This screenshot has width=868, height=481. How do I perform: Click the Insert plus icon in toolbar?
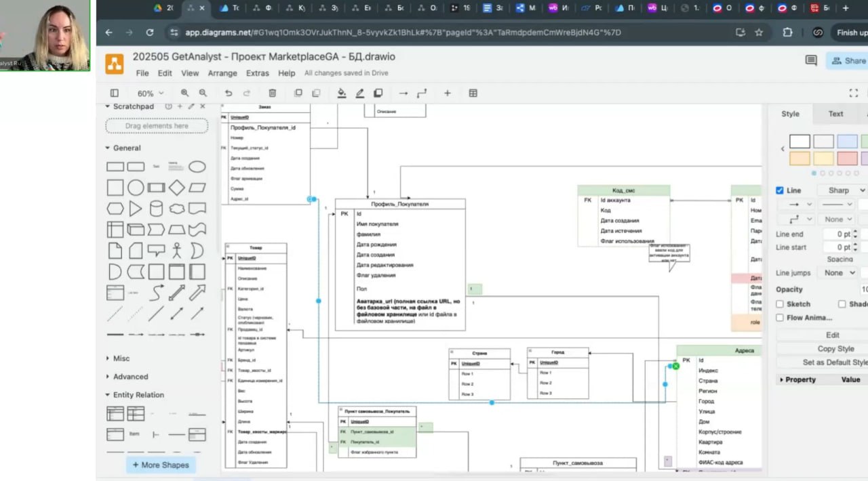tap(447, 93)
